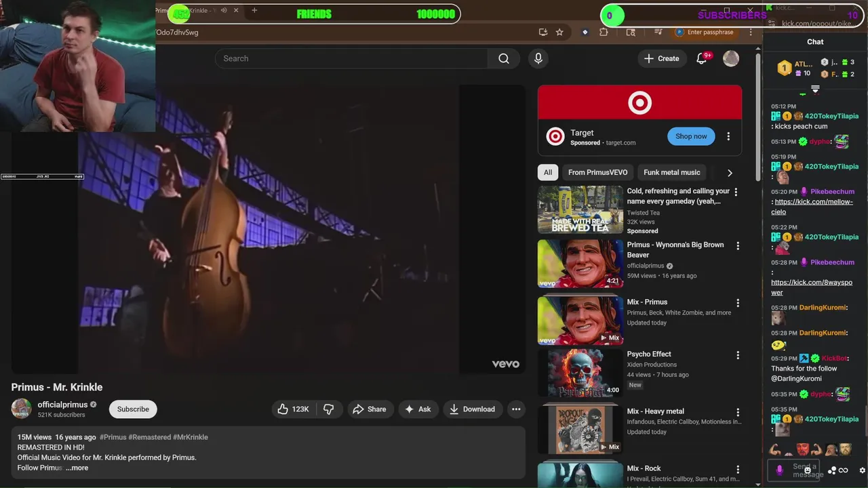Image resolution: width=868 pixels, height=488 pixels.
Task: Click the Mix - Rock video title
Action: (644, 468)
